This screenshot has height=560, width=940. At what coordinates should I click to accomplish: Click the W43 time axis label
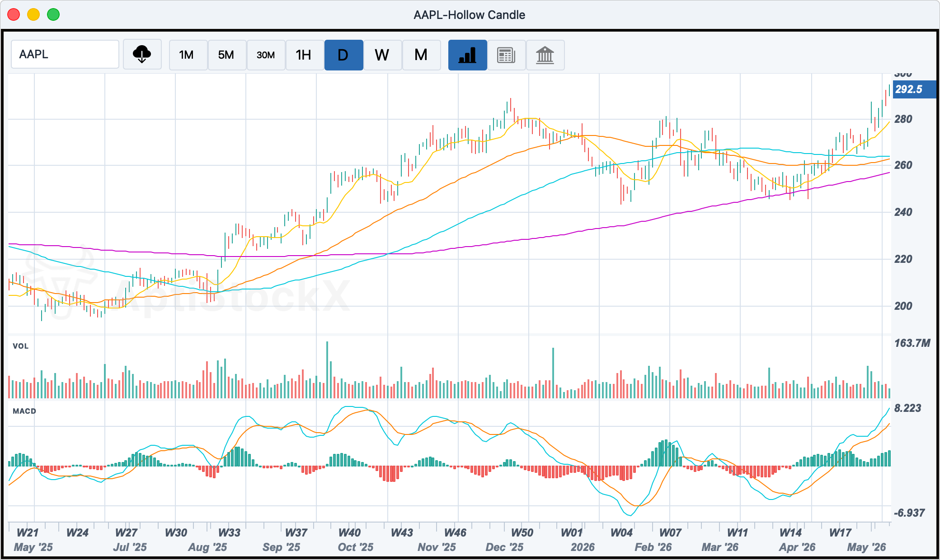[402, 532]
